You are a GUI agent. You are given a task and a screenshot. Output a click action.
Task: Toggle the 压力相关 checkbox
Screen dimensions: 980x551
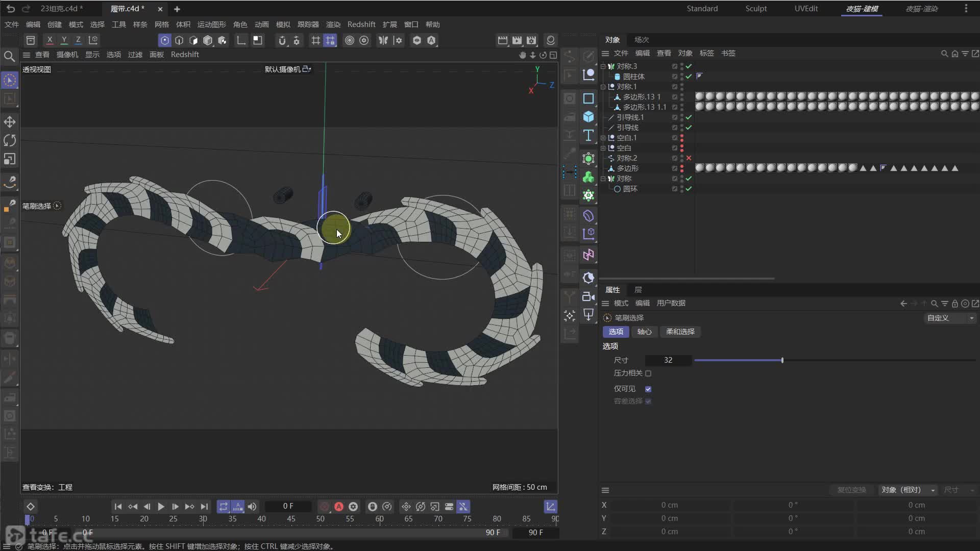point(648,373)
